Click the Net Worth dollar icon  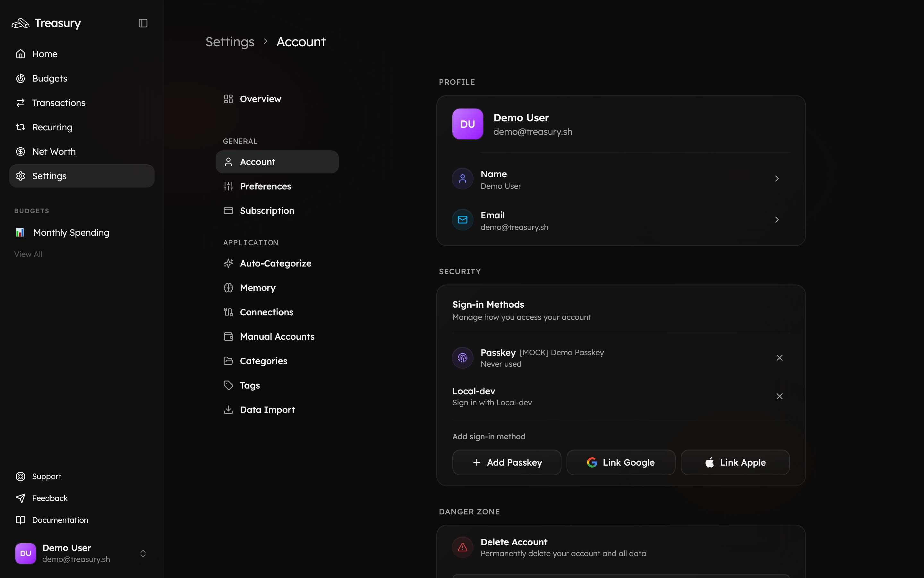pos(21,152)
